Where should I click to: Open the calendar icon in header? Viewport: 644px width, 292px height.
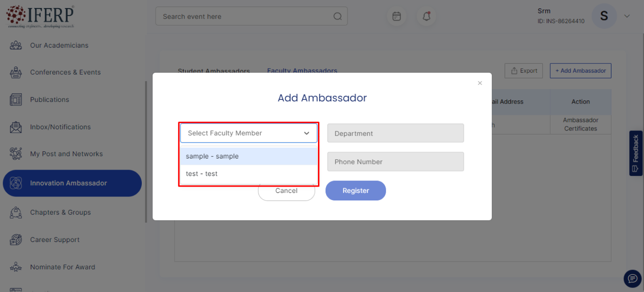(x=397, y=17)
